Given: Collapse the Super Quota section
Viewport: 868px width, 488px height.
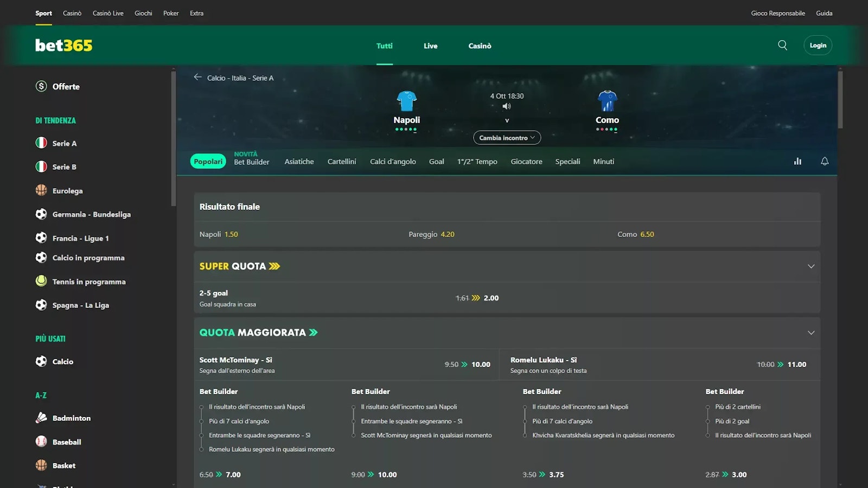Looking at the screenshot, I should click(811, 266).
